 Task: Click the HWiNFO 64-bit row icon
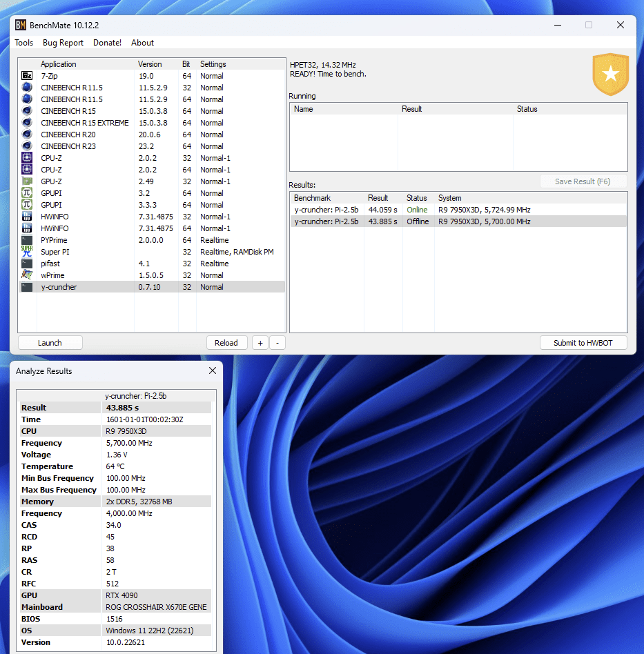coord(27,228)
